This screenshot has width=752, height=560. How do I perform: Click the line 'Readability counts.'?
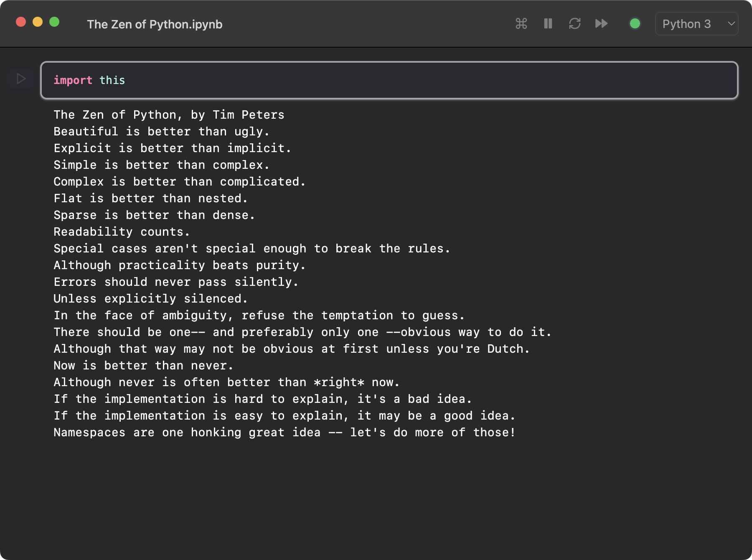pyautogui.click(x=122, y=232)
